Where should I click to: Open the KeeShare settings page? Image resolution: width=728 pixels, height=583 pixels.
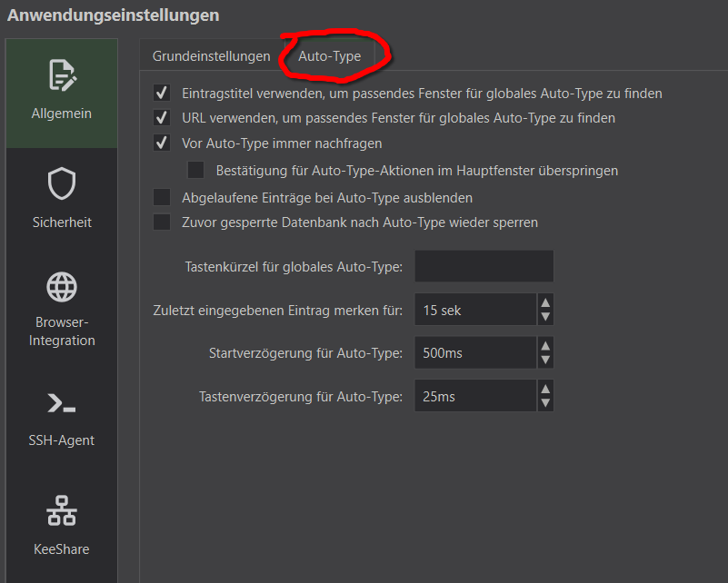pyautogui.click(x=61, y=527)
